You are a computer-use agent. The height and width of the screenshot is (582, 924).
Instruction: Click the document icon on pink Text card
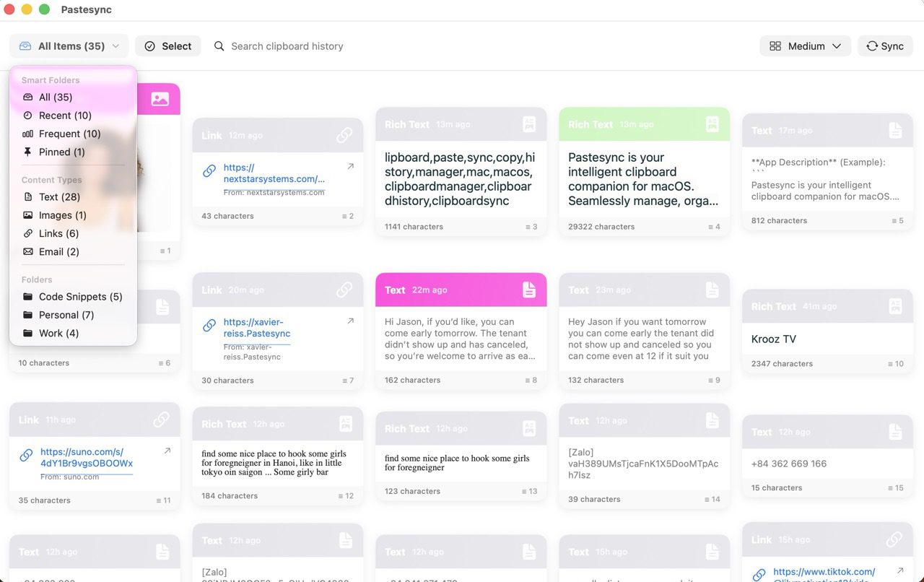click(x=529, y=290)
